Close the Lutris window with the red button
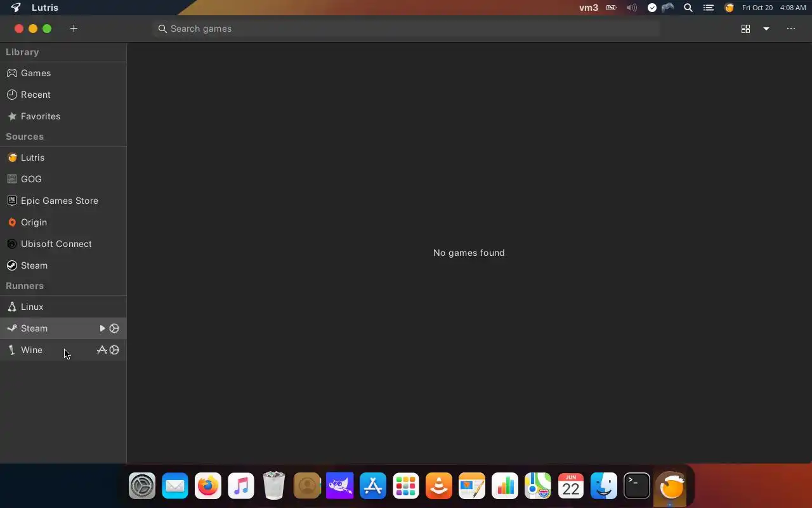Image resolution: width=812 pixels, height=508 pixels. pos(19,29)
